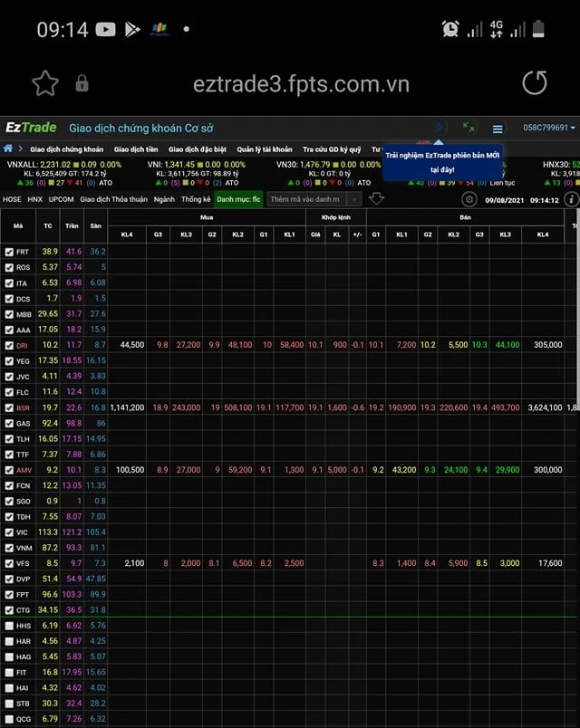Click the download arrow icon beside the list field

tap(377, 198)
